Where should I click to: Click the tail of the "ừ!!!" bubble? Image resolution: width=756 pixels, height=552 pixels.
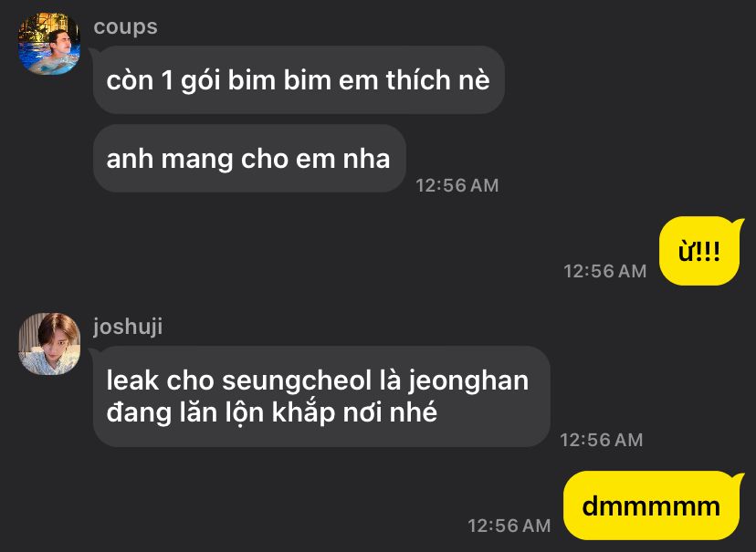738,223
